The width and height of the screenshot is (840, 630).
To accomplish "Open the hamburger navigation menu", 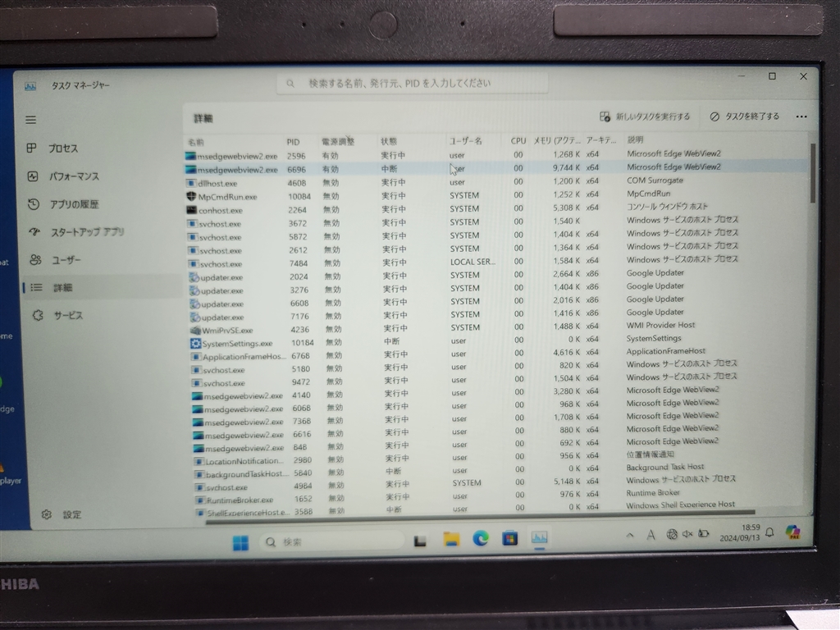I will (x=31, y=120).
